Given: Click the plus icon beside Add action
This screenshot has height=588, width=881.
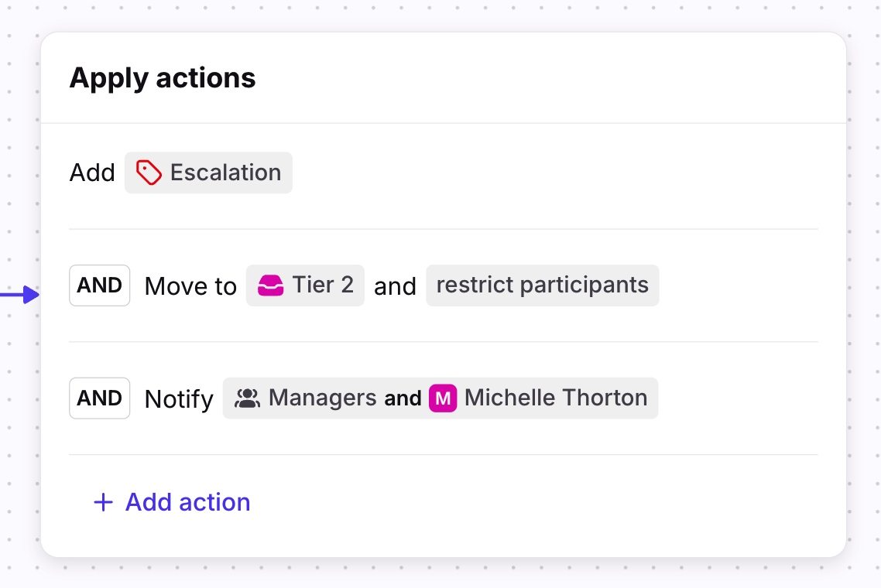Looking at the screenshot, I should click(x=103, y=502).
